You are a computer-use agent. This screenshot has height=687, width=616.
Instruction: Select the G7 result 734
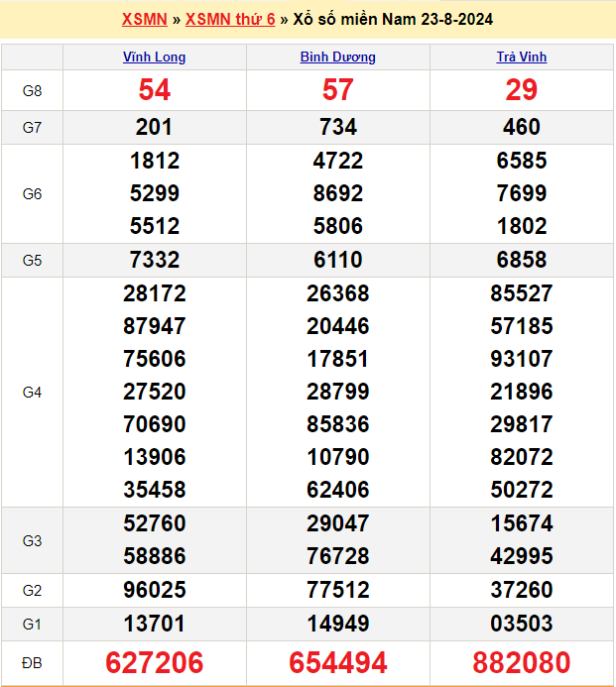(x=337, y=127)
